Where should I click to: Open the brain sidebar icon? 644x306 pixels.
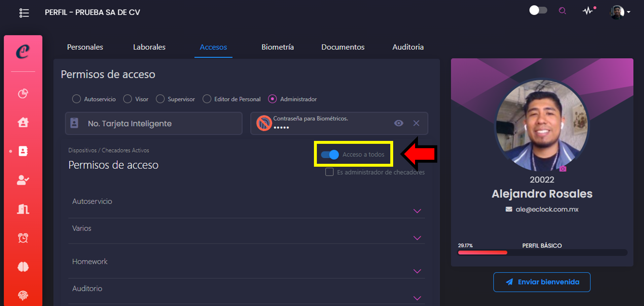click(23, 267)
